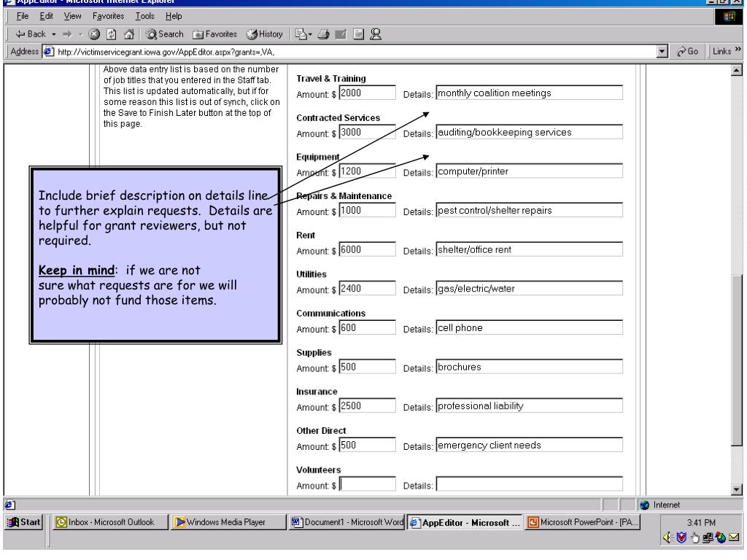Image resolution: width=747 pixels, height=560 pixels.
Task: Click the Volunteers amount field
Action: click(x=367, y=484)
